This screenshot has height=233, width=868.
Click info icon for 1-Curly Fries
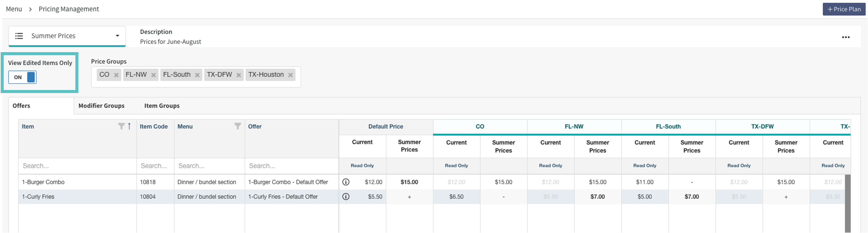click(x=346, y=197)
